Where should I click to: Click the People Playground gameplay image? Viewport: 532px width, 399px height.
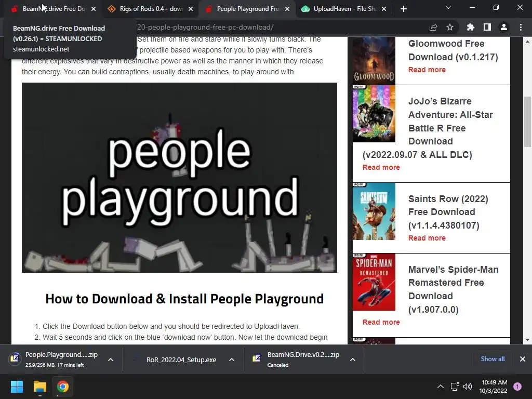click(x=179, y=178)
